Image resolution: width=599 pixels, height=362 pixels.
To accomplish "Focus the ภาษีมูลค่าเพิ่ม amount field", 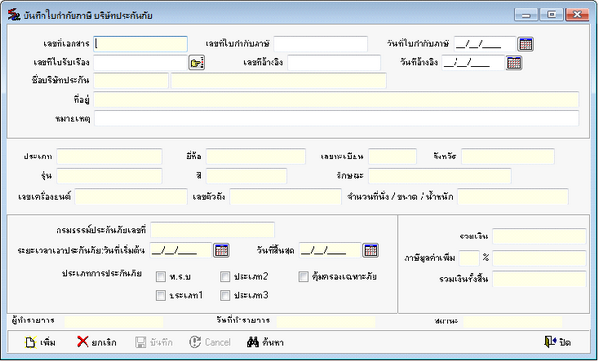I will click(x=539, y=258).
